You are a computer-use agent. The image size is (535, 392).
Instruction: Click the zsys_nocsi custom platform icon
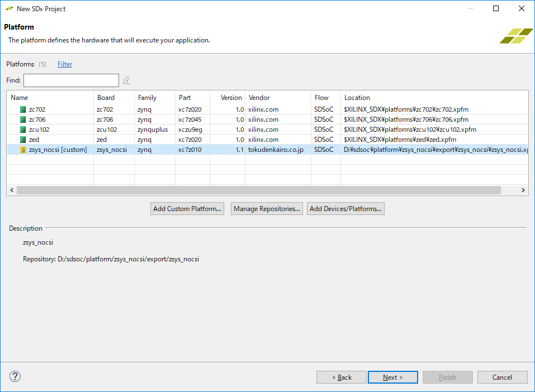[x=23, y=150]
